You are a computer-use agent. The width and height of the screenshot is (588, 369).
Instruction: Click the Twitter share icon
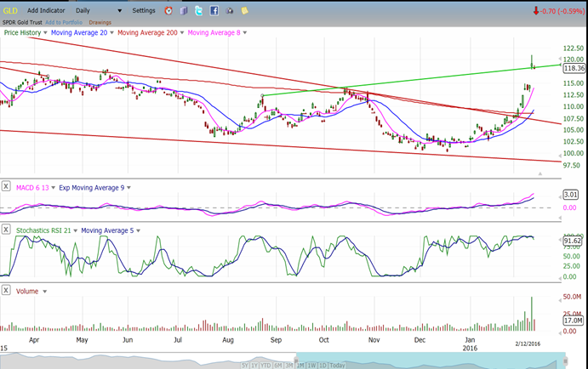click(198, 11)
